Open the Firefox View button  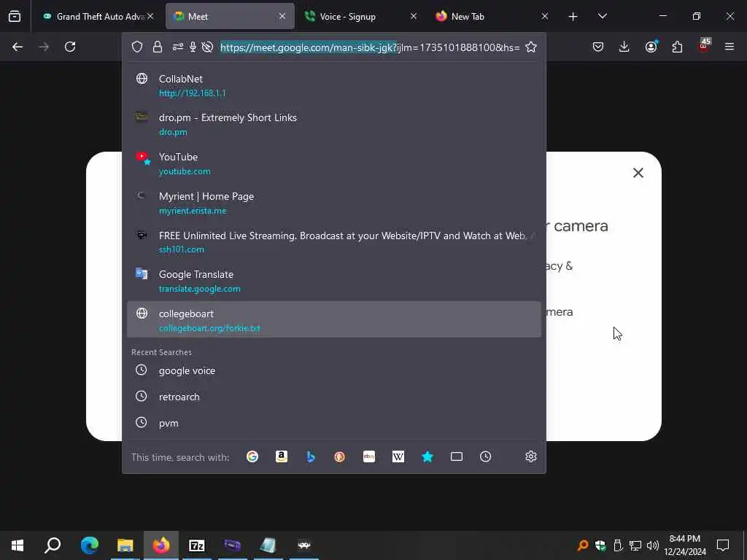point(15,16)
